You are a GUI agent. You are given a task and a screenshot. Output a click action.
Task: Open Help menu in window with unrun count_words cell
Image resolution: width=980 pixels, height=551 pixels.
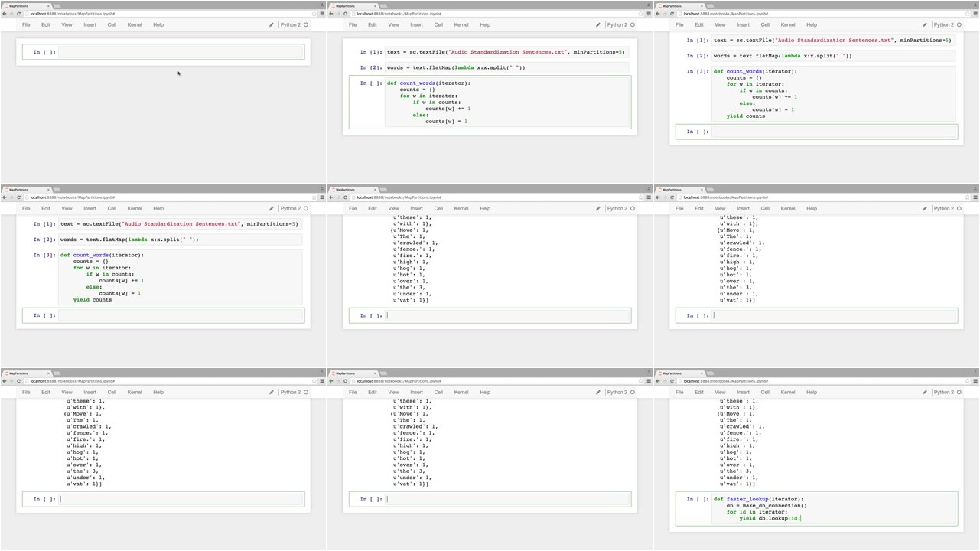coord(485,24)
